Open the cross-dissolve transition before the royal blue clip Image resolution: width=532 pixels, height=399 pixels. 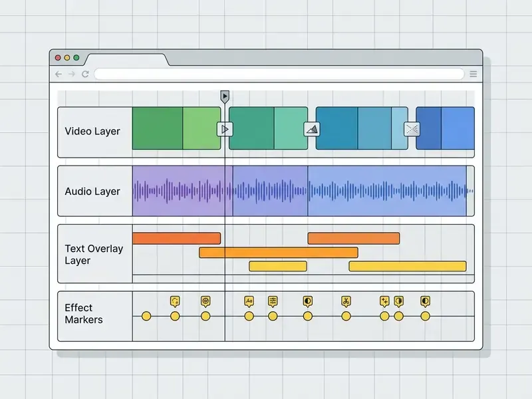pos(412,129)
